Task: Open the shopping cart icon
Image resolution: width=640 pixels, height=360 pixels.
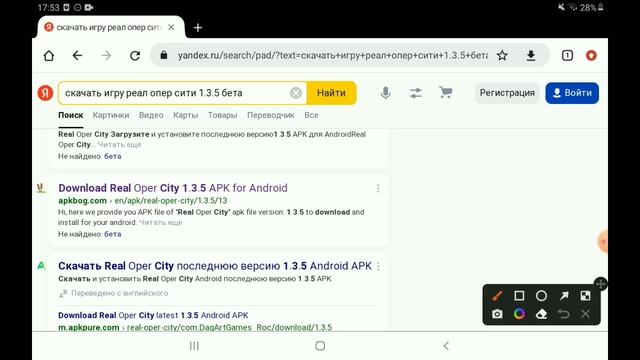Action: point(446,93)
